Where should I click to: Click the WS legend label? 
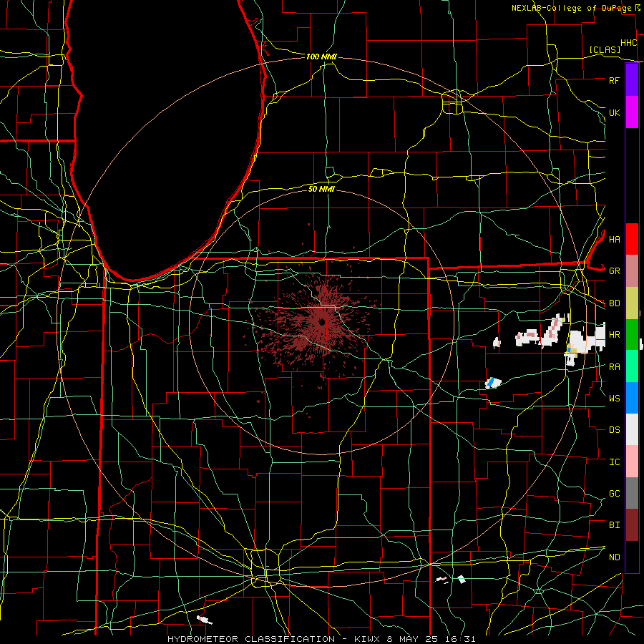(614, 399)
